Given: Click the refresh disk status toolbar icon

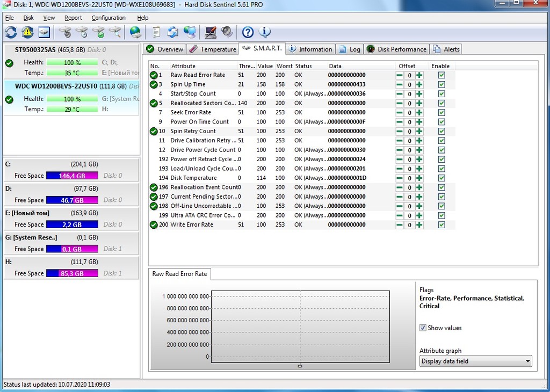Looking at the screenshot, I should click(x=11, y=32).
